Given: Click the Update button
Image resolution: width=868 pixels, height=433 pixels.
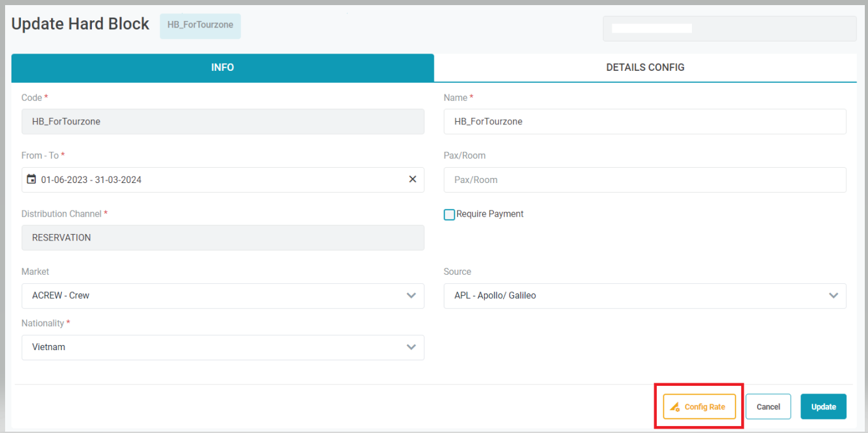Looking at the screenshot, I should pos(823,407).
